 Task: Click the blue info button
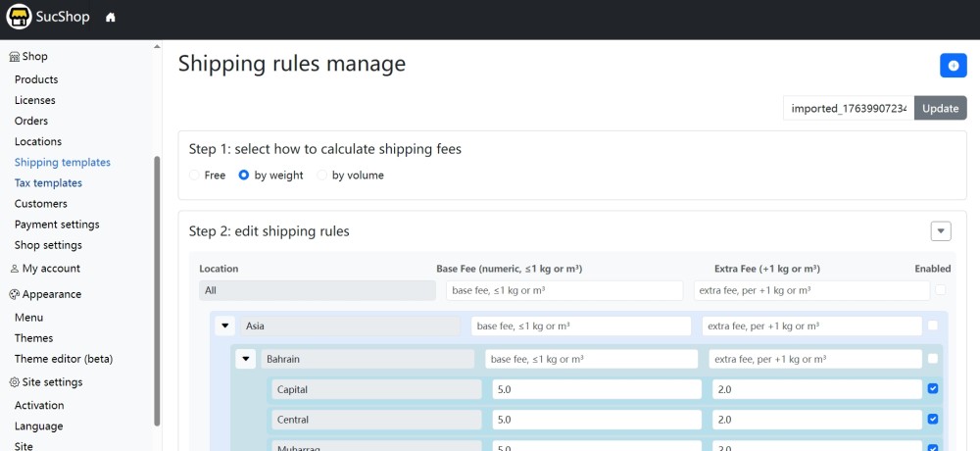(x=953, y=65)
